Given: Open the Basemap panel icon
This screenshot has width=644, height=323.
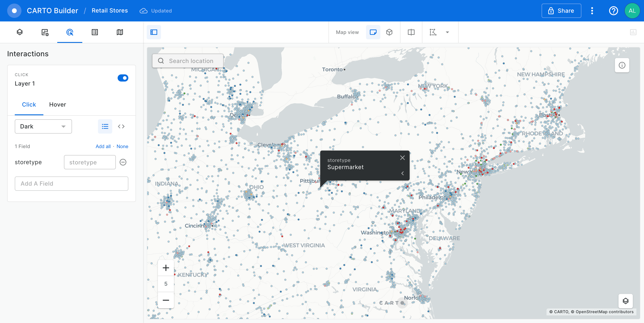Looking at the screenshot, I should click(120, 32).
